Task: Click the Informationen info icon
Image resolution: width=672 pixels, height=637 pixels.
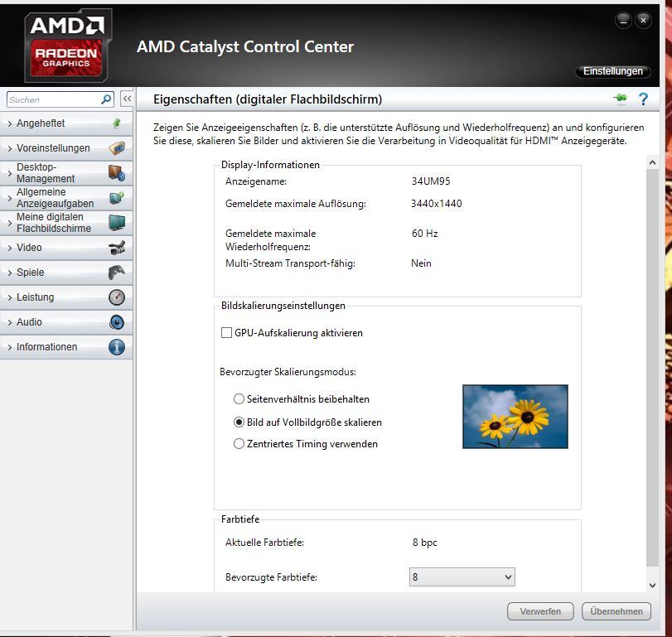Action: [117, 347]
